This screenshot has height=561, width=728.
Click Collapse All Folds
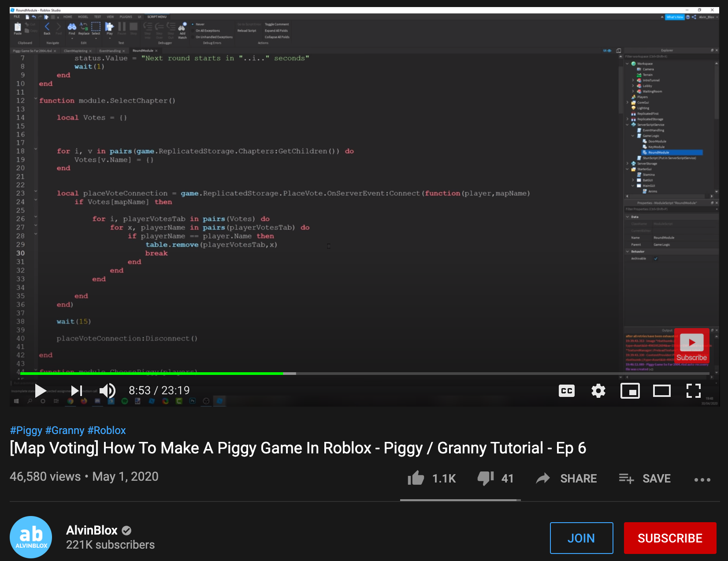(277, 37)
